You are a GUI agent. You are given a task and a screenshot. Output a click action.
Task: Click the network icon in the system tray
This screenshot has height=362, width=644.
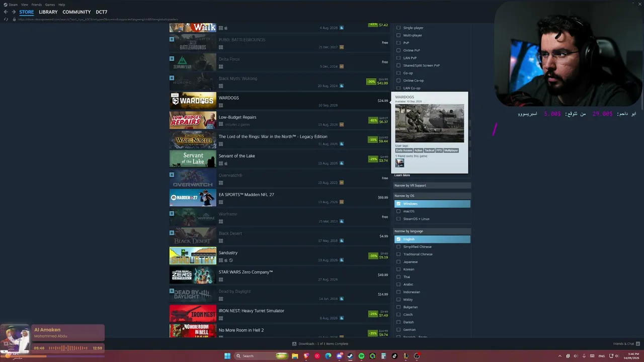click(610, 356)
